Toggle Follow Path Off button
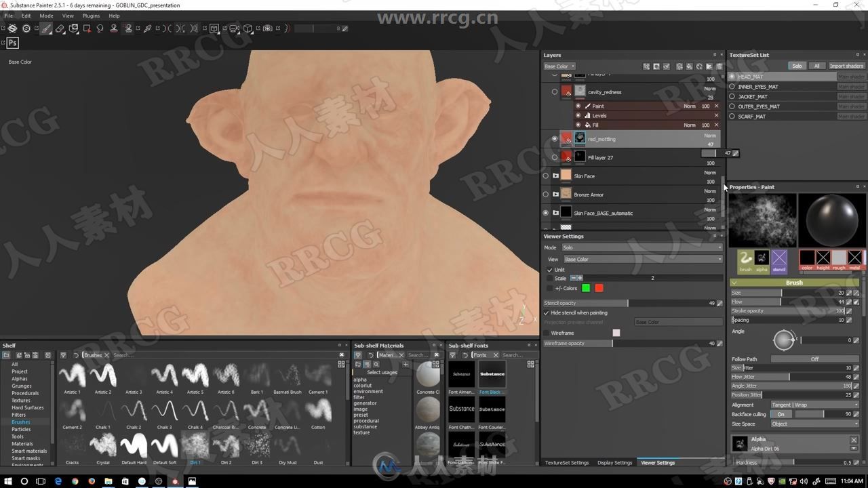 click(814, 359)
